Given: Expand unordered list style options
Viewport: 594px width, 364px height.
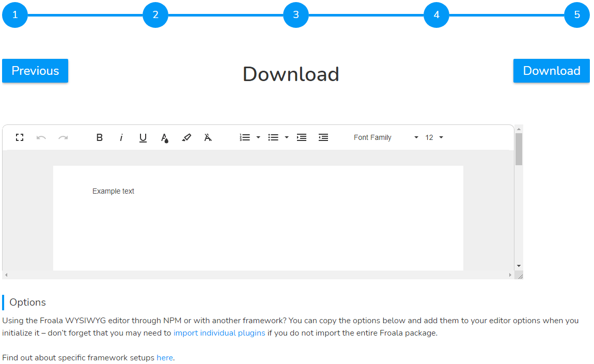Looking at the screenshot, I should [287, 137].
